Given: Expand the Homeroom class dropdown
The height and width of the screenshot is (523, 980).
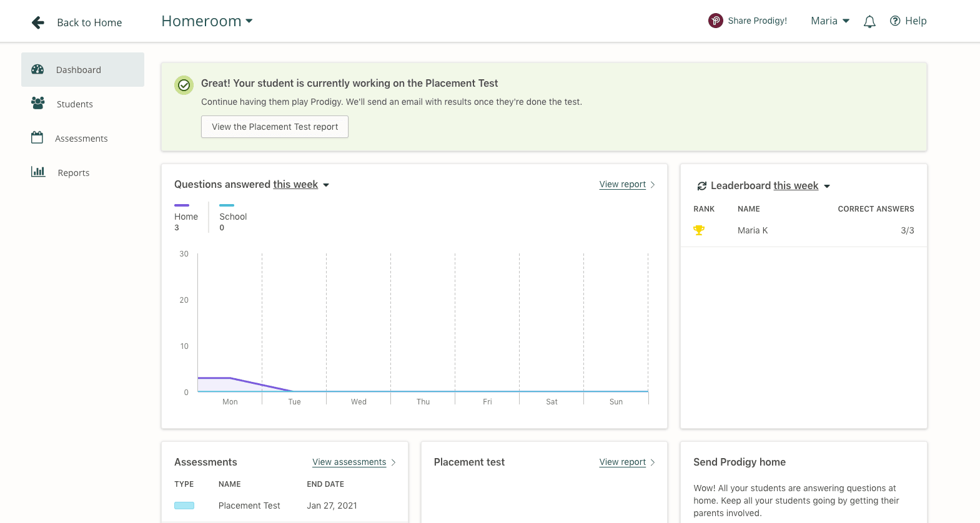Looking at the screenshot, I should click(x=207, y=21).
